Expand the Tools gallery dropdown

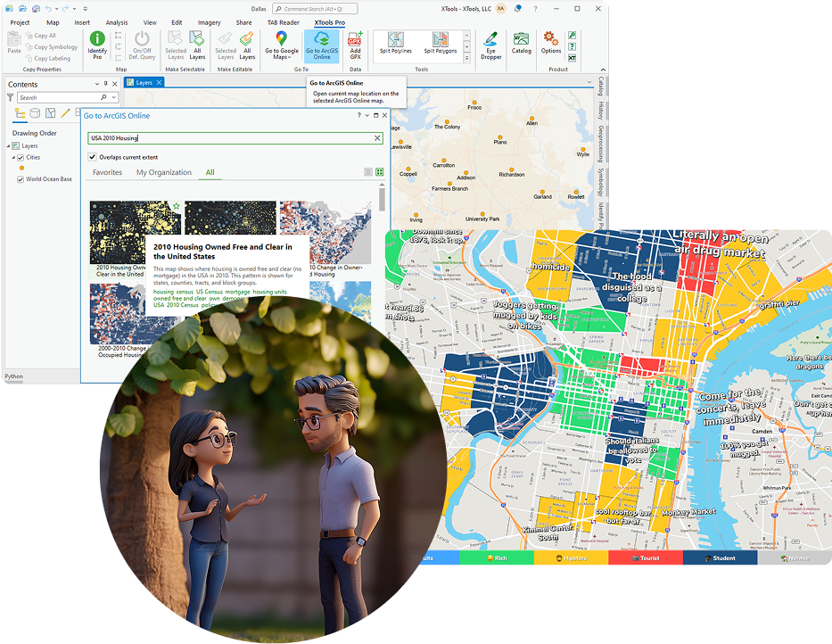[x=466, y=58]
